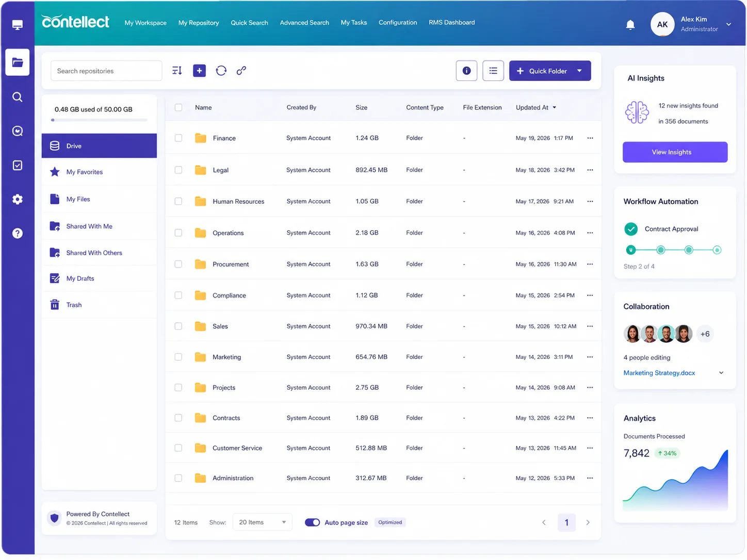Open Quick Search menu
This screenshot has width=747, height=560.
pos(249,23)
